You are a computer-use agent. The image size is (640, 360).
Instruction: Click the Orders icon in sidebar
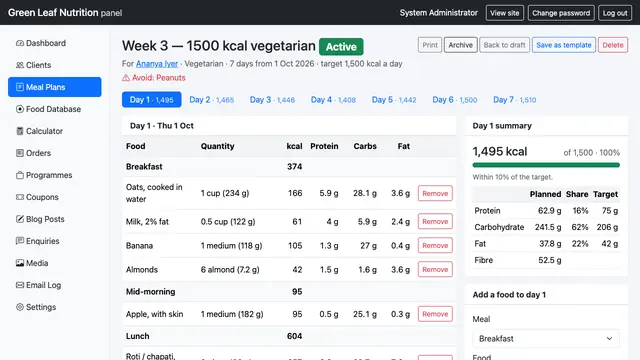(20, 153)
